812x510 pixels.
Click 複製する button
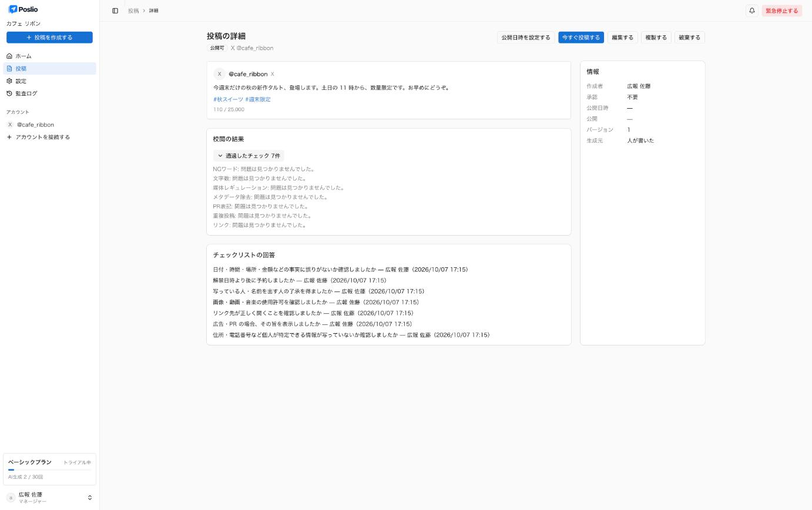656,38
